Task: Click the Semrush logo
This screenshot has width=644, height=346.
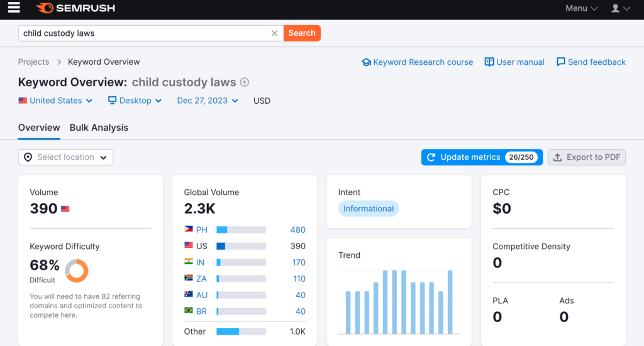Action: coord(75,8)
